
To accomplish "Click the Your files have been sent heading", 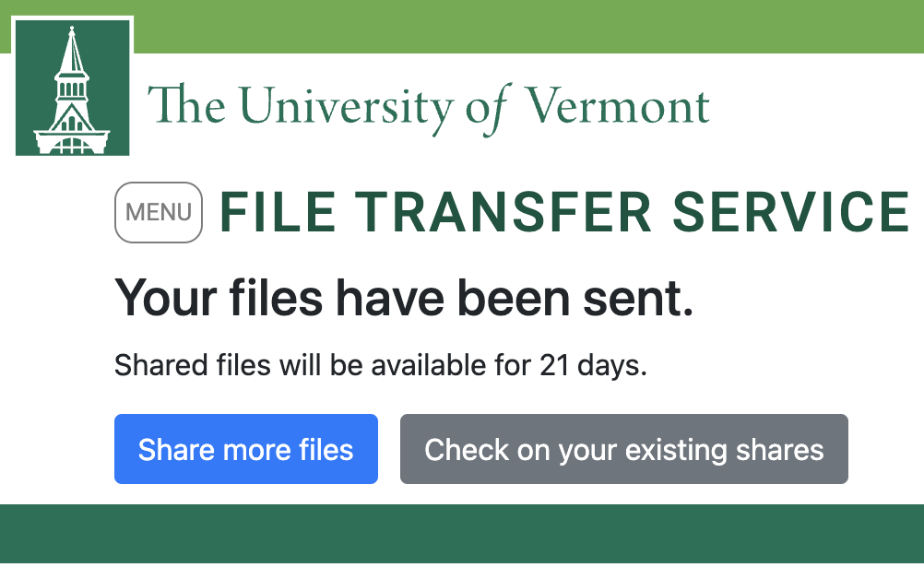I will pos(404,298).
